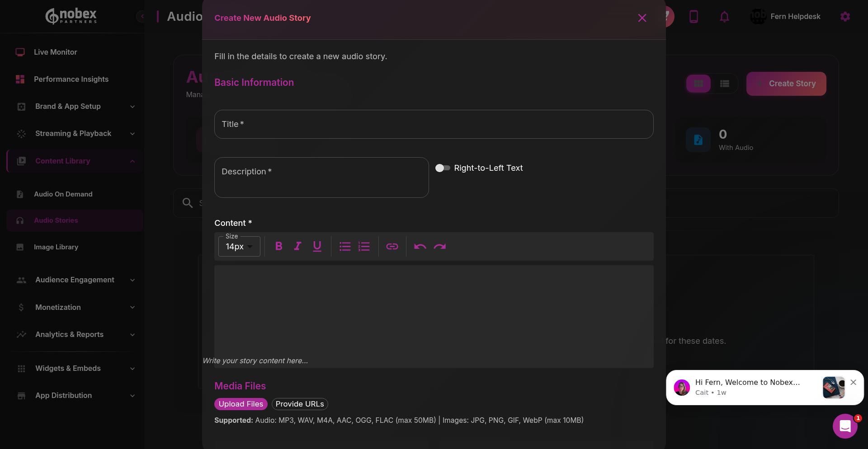
Task: Toggle bold formatting in the content editor
Action: coord(278,246)
